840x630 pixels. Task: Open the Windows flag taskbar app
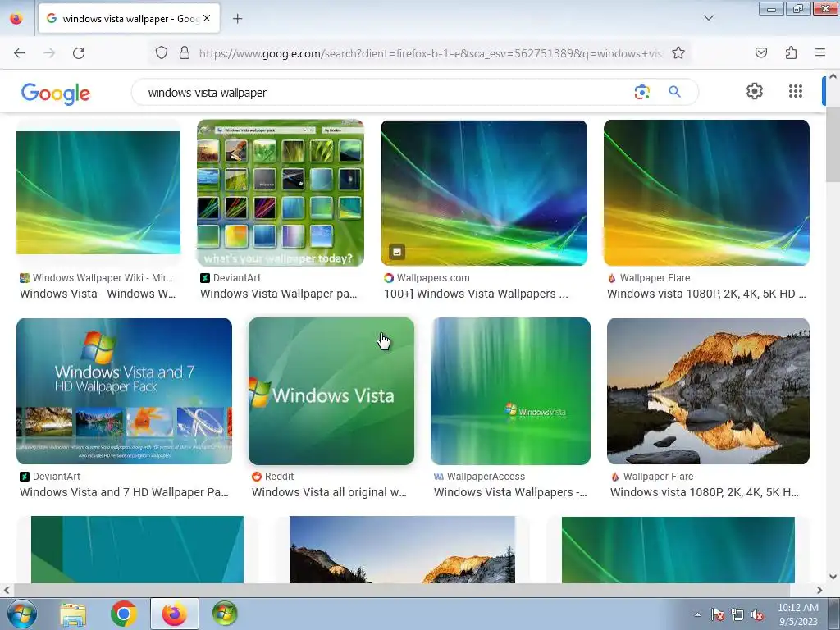(x=225, y=614)
